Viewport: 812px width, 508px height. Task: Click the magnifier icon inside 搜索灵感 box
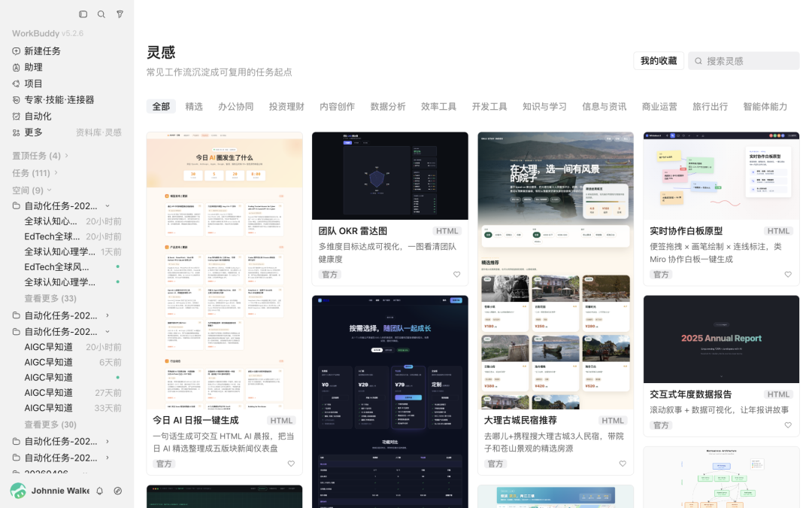tap(698, 61)
